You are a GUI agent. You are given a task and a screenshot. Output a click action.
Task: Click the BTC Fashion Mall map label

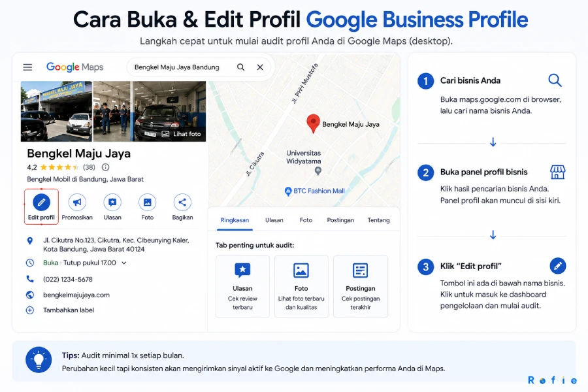click(319, 191)
